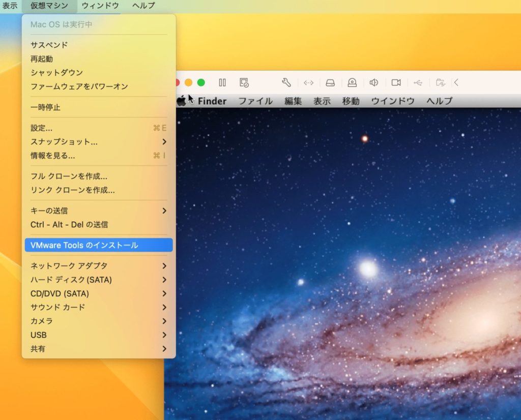The image size is (521, 420).
Task: Click the shared folder icon in toolbar
Action: click(440, 82)
